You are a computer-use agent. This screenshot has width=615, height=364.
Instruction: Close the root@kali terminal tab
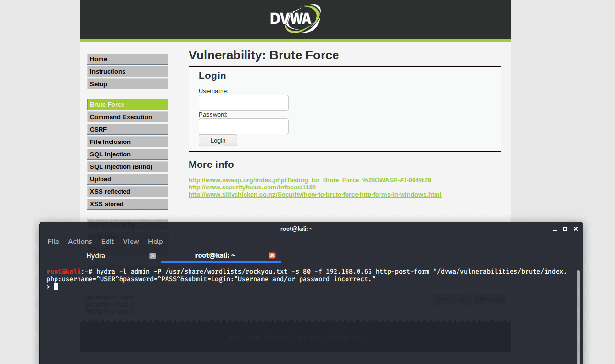[272, 256]
